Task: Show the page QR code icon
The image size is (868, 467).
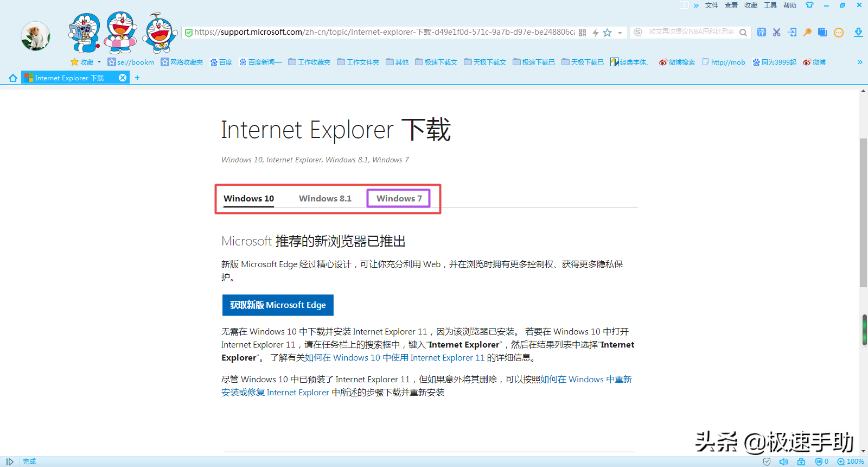Action: tap(583, 33)
